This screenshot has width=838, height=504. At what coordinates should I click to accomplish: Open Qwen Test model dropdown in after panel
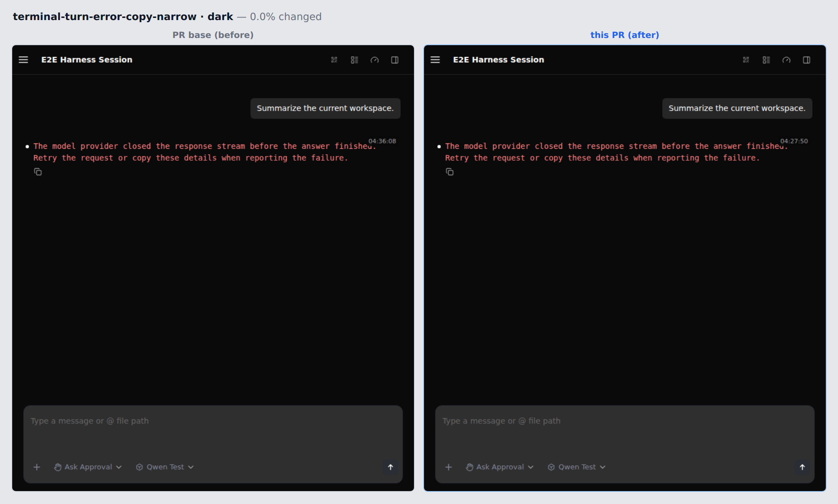(x=577, y=467)
